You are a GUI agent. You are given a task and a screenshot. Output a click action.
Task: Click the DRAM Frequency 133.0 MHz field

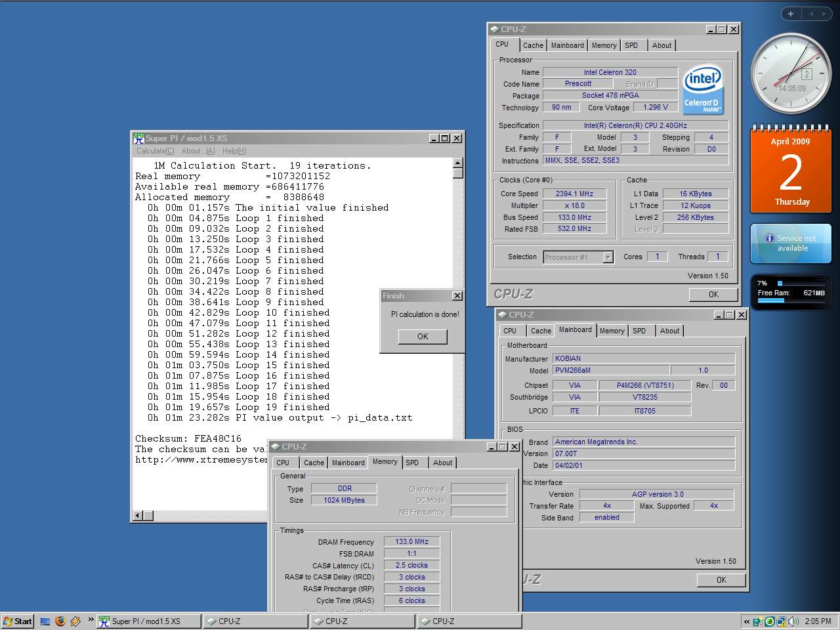pos(411,541)
